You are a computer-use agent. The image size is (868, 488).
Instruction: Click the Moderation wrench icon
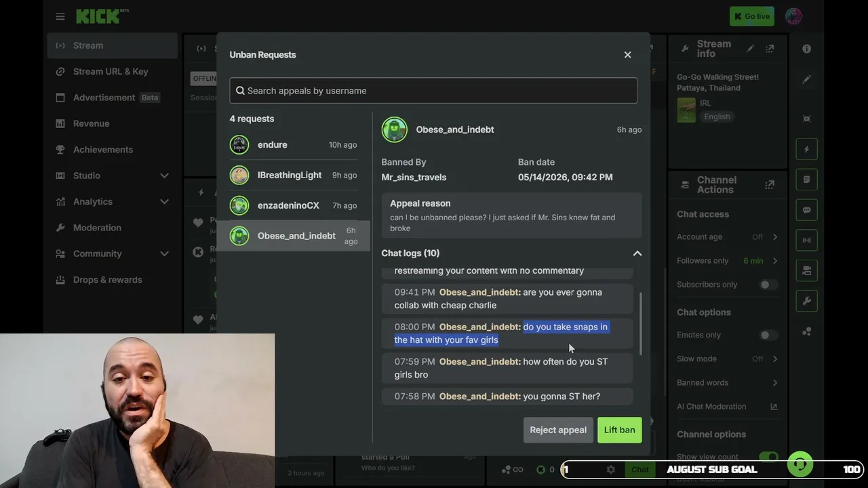(x=60, y=228)
